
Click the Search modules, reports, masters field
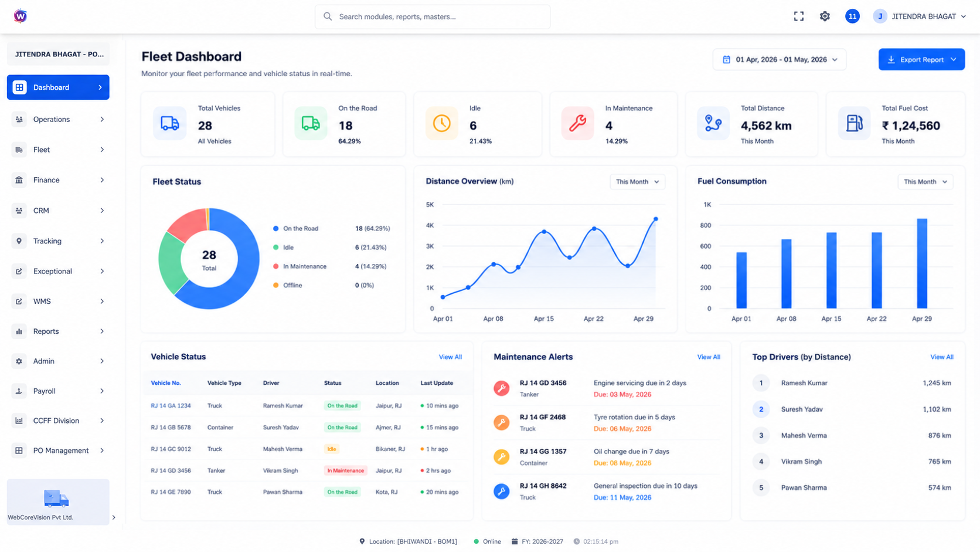(x=433, y=16)
